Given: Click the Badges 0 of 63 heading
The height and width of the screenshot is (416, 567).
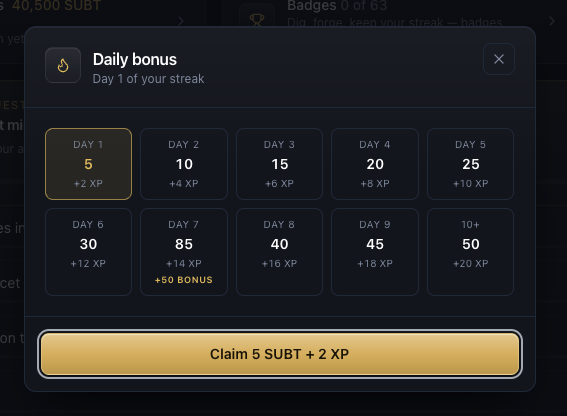Looking at the screenshot, I should click(x=337, y=5).
